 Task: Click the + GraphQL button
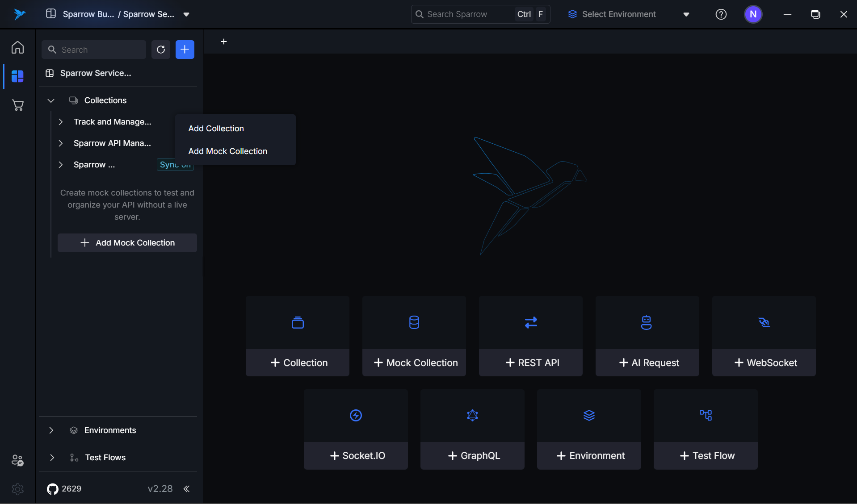tap(472, 455)
